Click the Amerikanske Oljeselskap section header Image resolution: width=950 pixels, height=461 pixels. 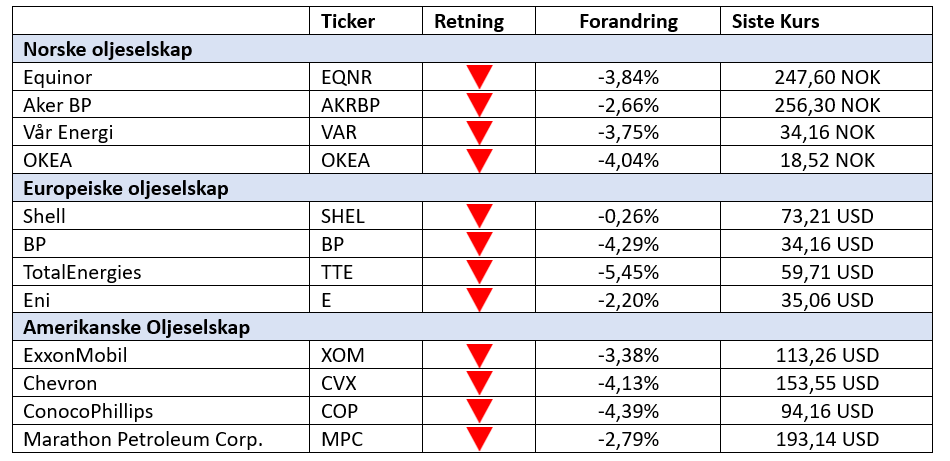pyautogui.click(x=136, y=327)
